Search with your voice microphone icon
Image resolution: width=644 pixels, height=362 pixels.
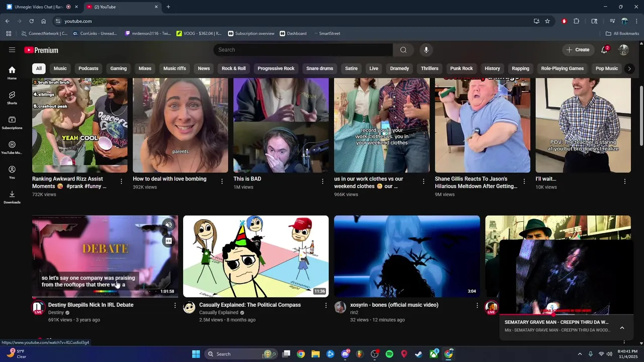coord(426,50)
